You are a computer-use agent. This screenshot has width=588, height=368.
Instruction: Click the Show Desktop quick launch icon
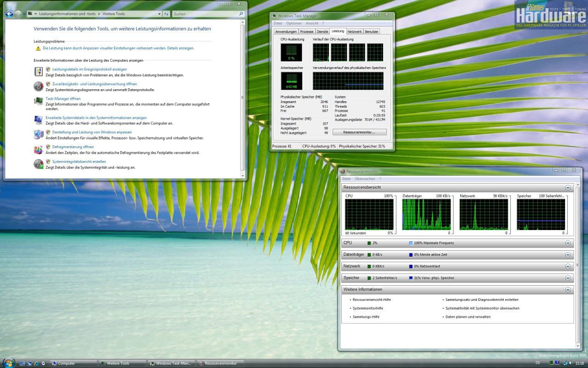click(22, 363)
